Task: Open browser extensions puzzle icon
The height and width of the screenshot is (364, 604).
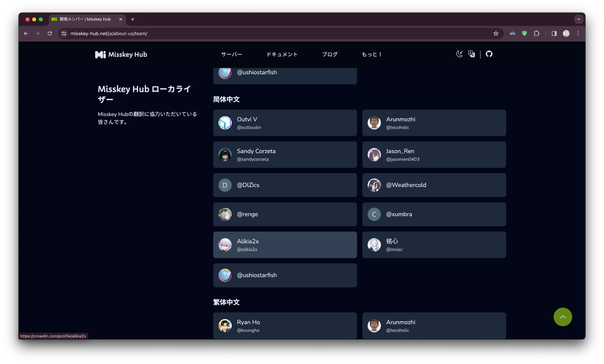Action: click(x=536, y=34)
